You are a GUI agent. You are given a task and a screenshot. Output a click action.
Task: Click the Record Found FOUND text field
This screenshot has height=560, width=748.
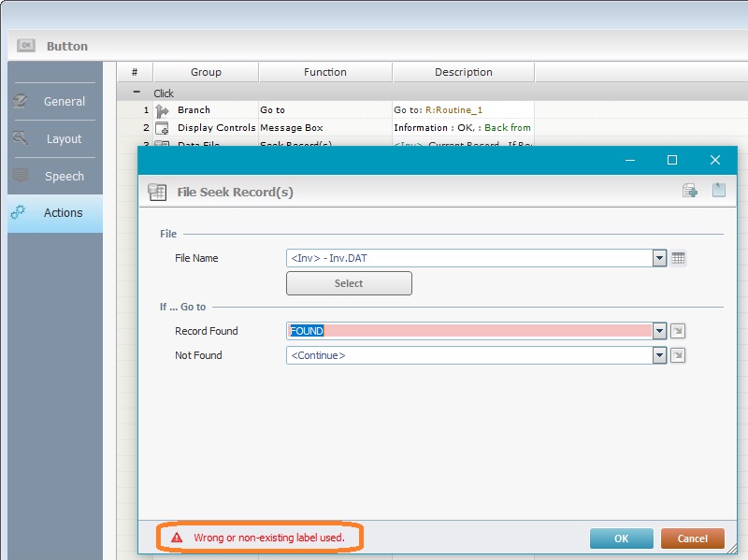(x=469, y=331)
